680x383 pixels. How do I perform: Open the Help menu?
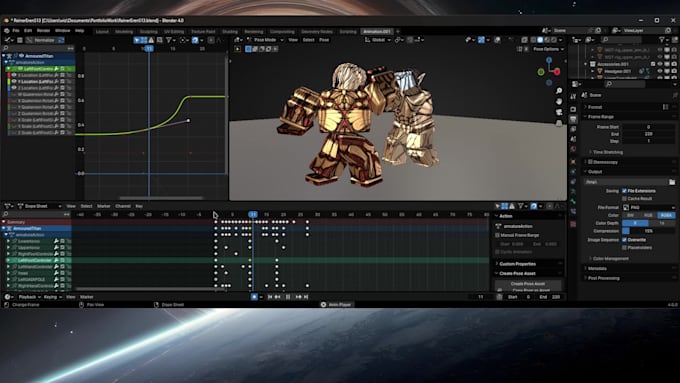coord(79,31)
